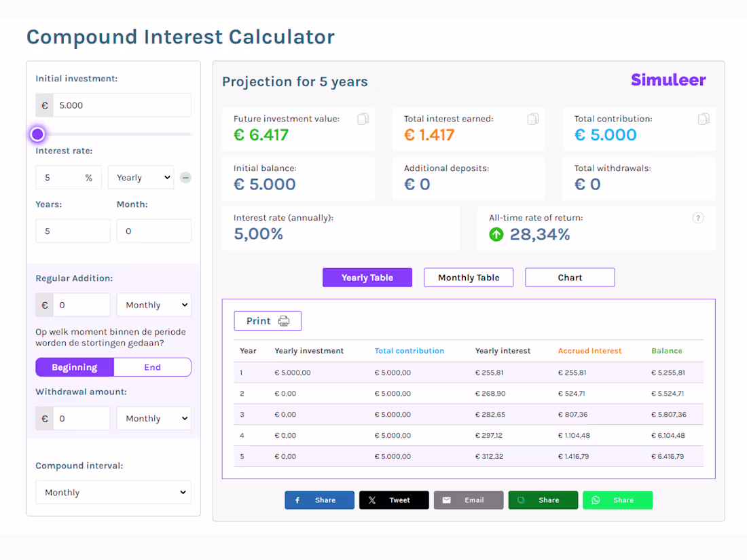Share results by Email
The image size is (747, 560).
(x=469, y=500)
